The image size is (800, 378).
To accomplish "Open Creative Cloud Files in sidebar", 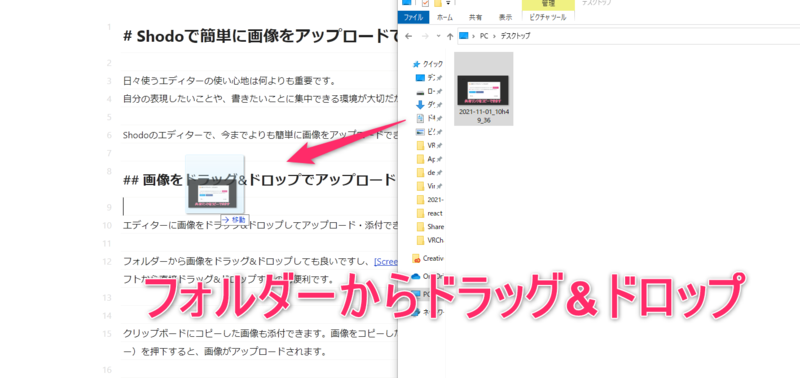I will point(428,258).
